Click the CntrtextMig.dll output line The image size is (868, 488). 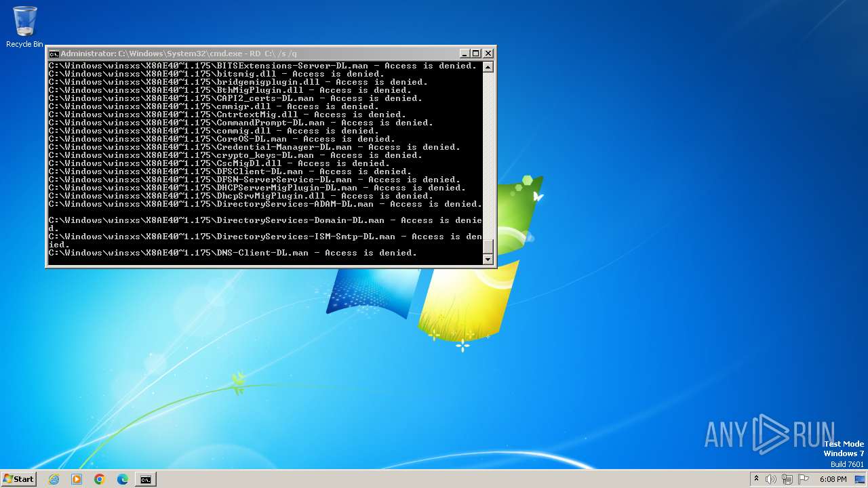227,115
